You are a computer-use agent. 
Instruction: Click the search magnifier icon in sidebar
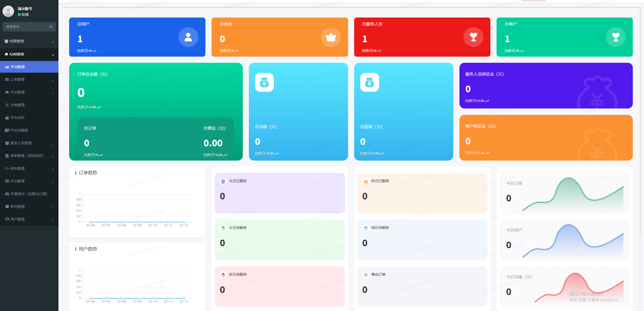51,27
